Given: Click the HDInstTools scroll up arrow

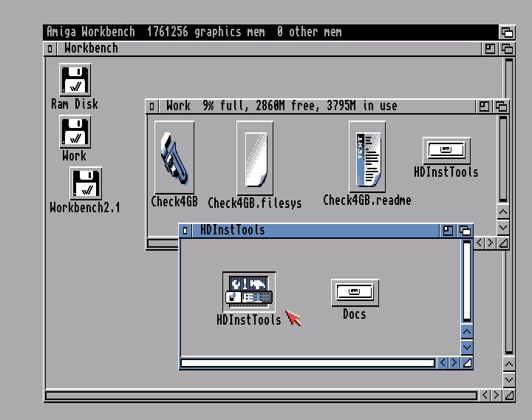Looking at the screenshot, I should coord(466,333).
